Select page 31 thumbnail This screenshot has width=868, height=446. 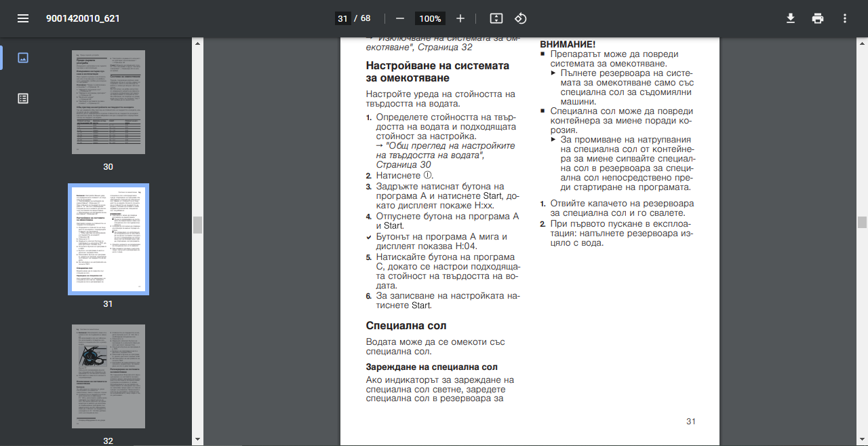click(x=108, y=239)
